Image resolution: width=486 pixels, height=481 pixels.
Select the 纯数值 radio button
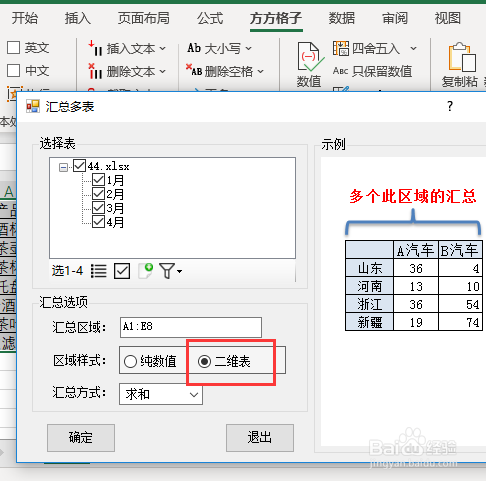(130, 361)
